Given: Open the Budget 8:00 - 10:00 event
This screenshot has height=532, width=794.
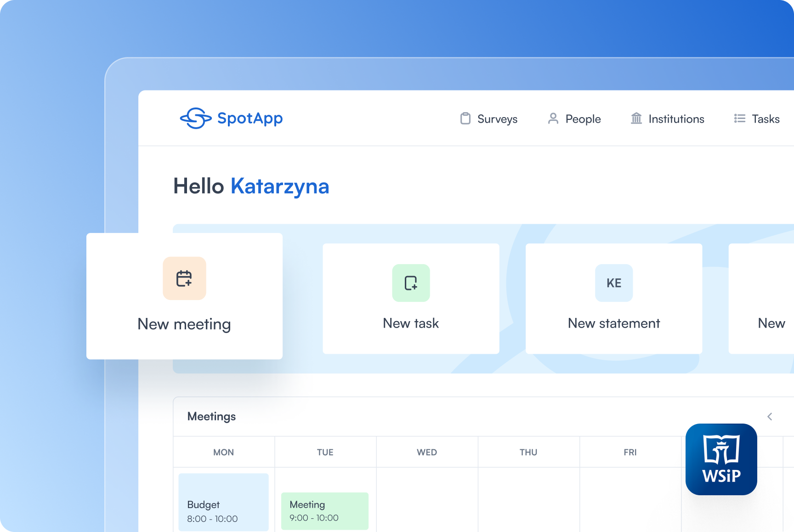Looking at the screenshot, I should coord(223,502).
